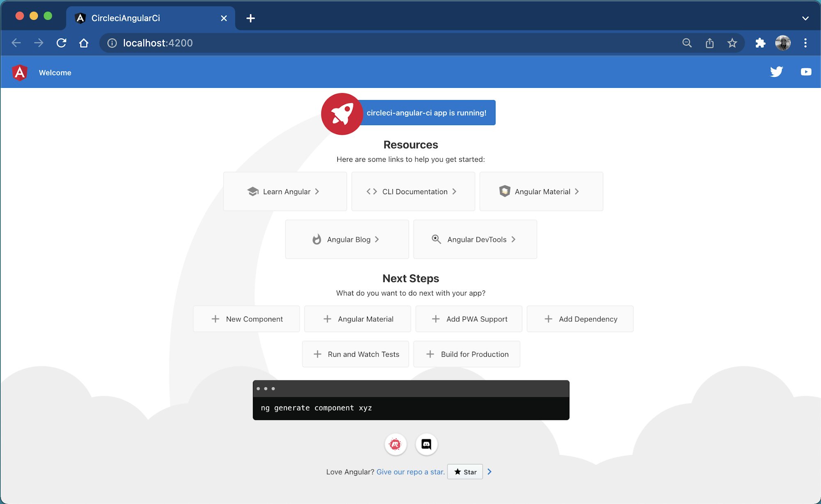Open the Meetup icon above the footer

[x=395, y=444]
